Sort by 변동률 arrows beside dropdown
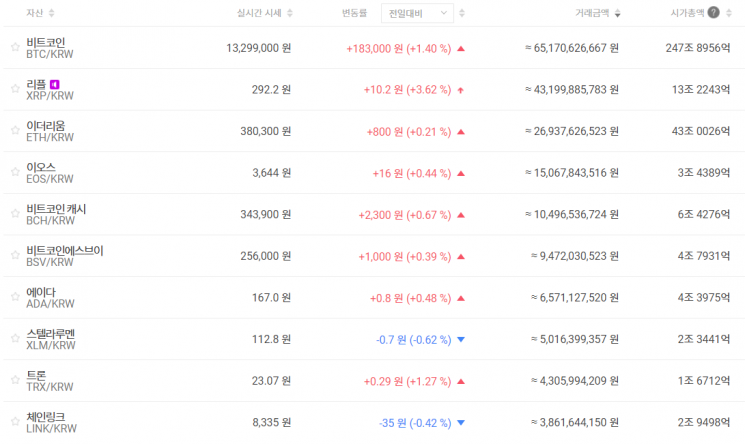The height and width of the screenshot is (444, 745). click(x=462, y=13)
